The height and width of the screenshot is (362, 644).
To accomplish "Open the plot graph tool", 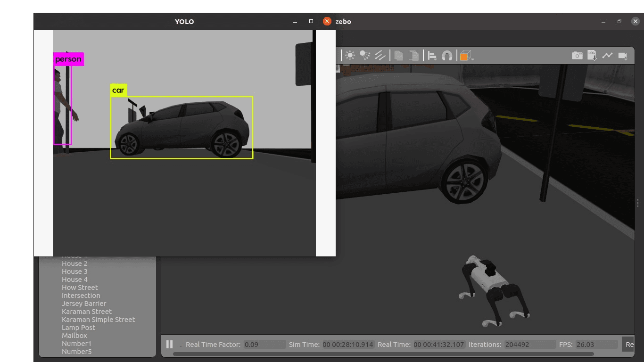I will tap(607, 55).
